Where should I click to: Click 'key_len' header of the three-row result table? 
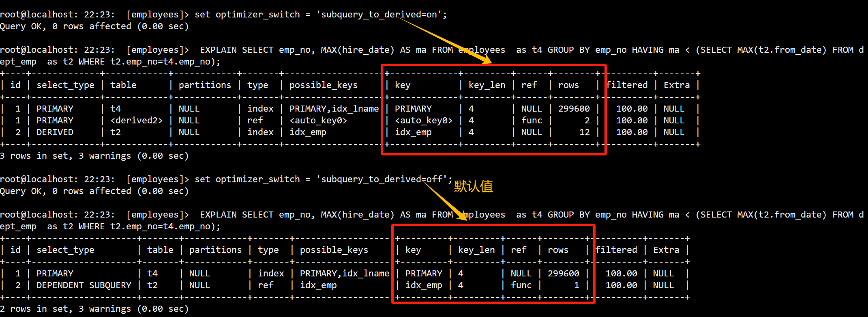click(x=487, y=85)
